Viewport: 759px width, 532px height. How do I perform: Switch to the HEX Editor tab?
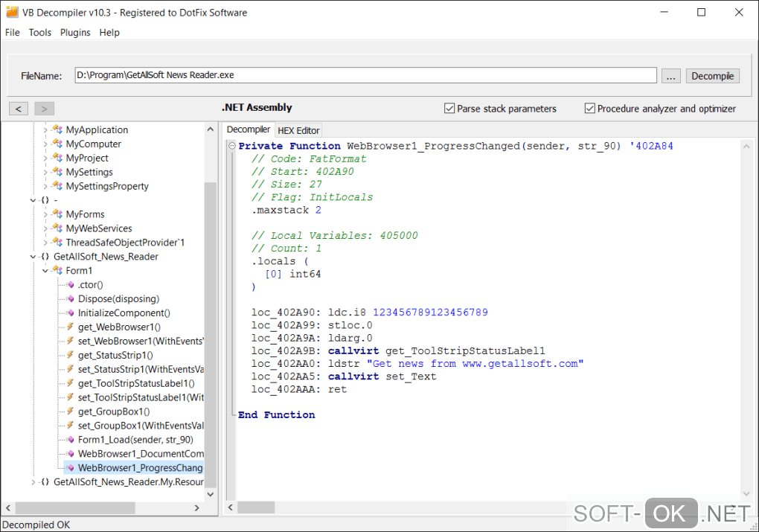coord(298,130)
